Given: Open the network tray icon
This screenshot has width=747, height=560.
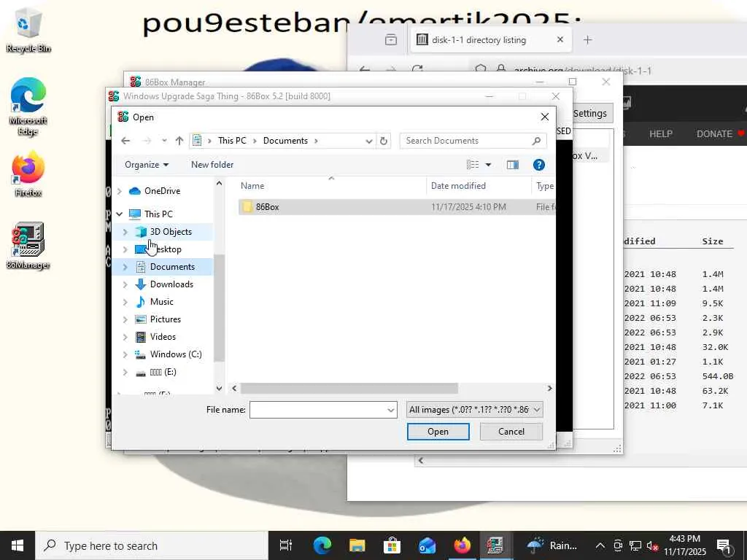Looking at the screenshot, I should point(635,545).
